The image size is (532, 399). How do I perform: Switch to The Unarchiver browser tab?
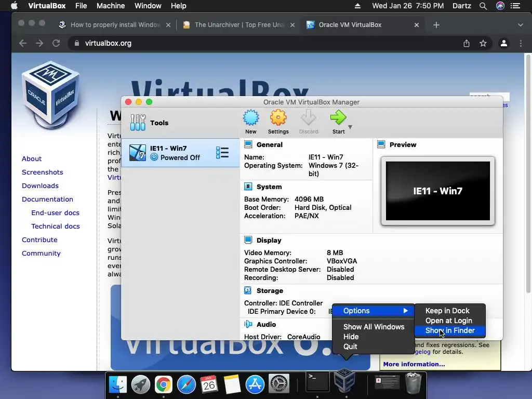[240, 25]
